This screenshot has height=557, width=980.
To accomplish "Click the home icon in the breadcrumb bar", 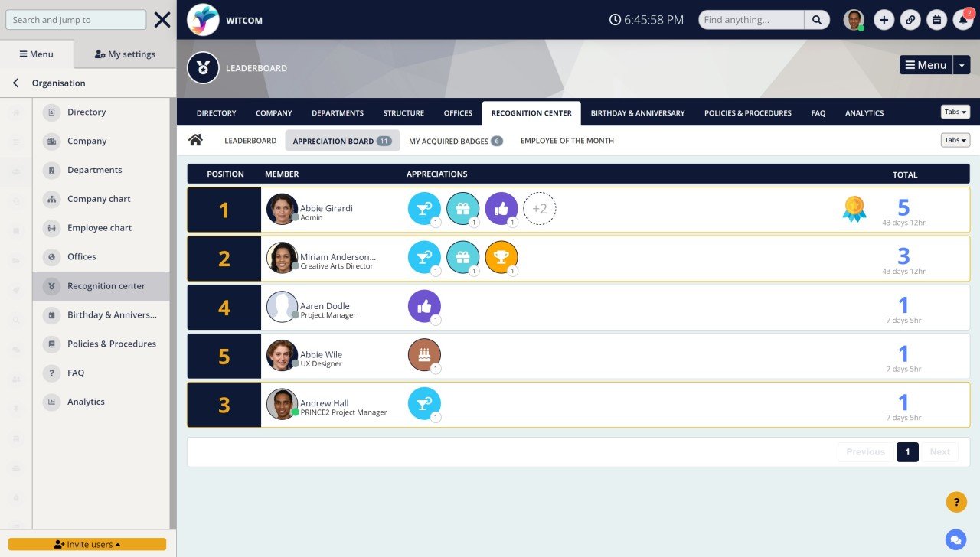I will [195, 139].
